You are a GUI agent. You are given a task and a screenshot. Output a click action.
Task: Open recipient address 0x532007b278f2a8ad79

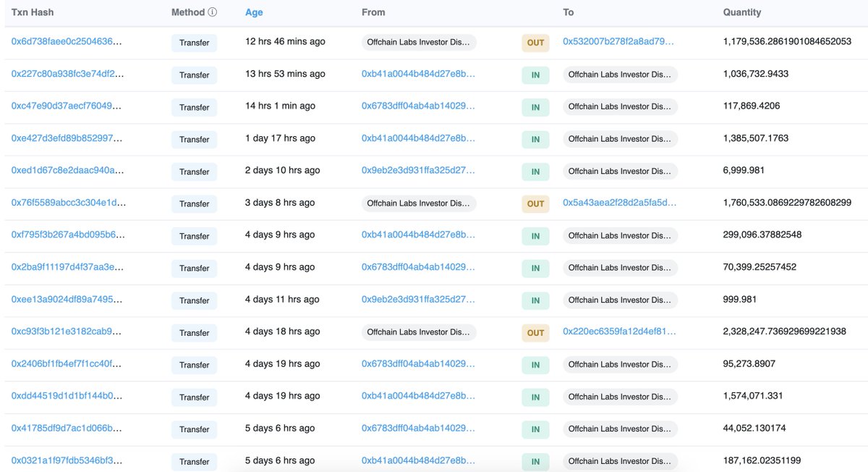point(618,42)
